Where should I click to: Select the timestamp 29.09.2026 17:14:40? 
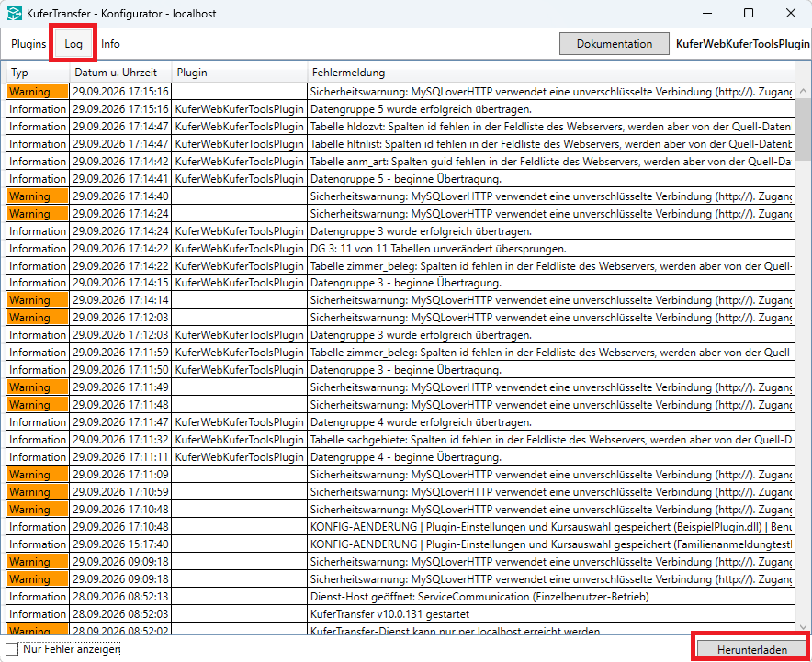coord(120,196)
